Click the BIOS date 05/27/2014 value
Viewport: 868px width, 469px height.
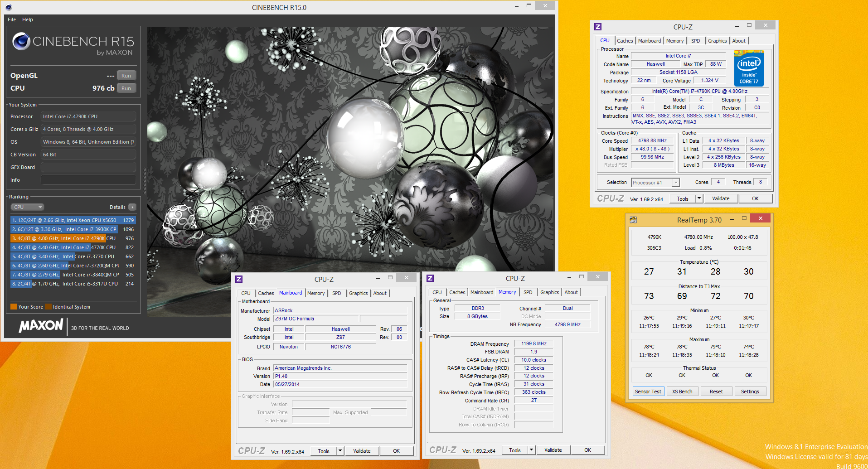pos(340,385)
